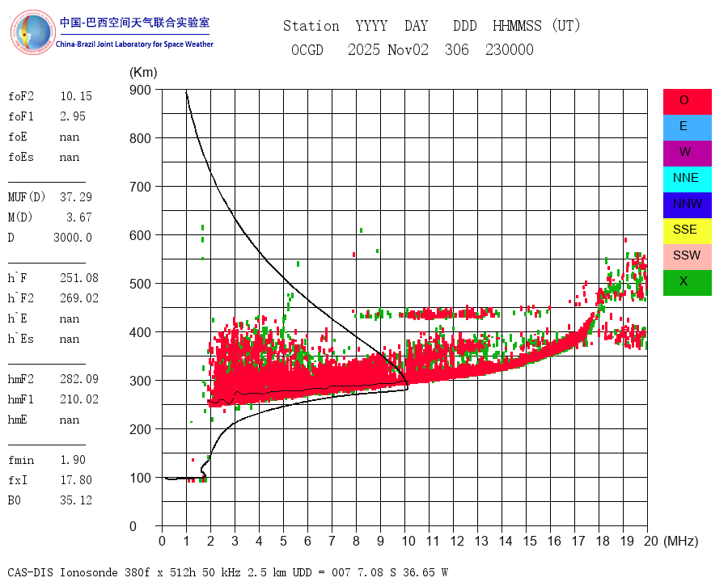Screen dimensions: 728x582
Task: Click the HHMMSS (UT) header
Action: pyautogui.click(x=536, y=26)
